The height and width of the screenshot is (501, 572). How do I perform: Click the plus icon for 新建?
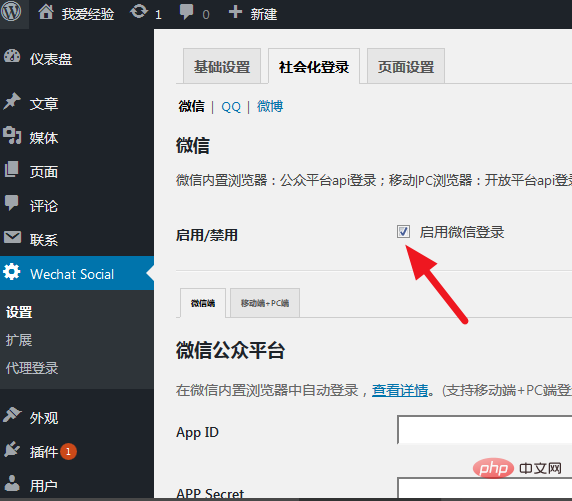tap(235, 12)
